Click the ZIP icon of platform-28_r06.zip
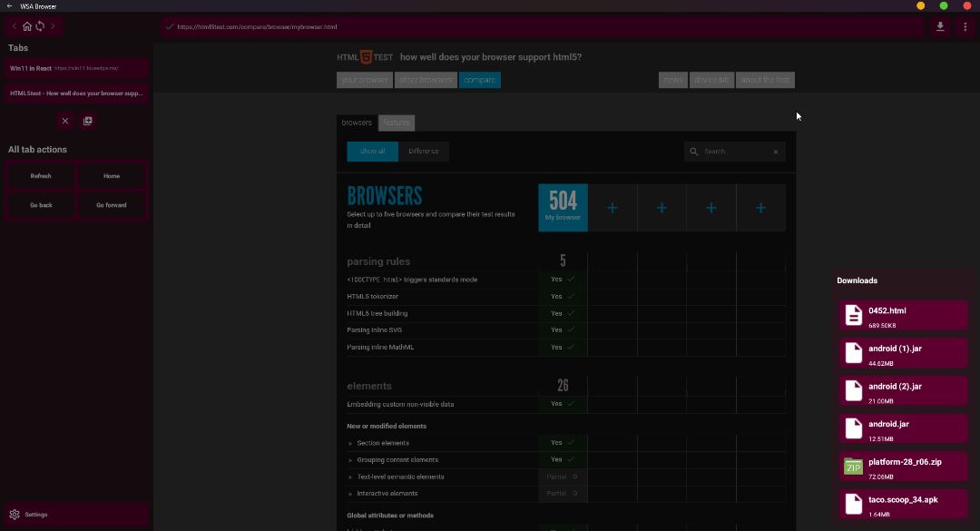 point(853,467)
